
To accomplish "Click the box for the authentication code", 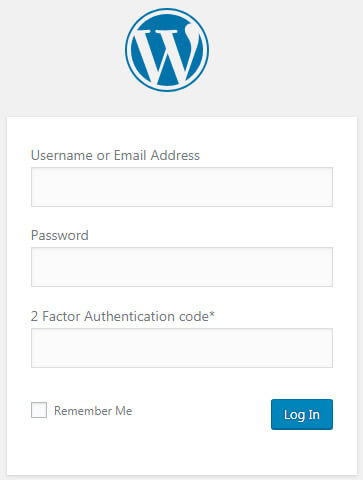I will [x=182, y=348].
